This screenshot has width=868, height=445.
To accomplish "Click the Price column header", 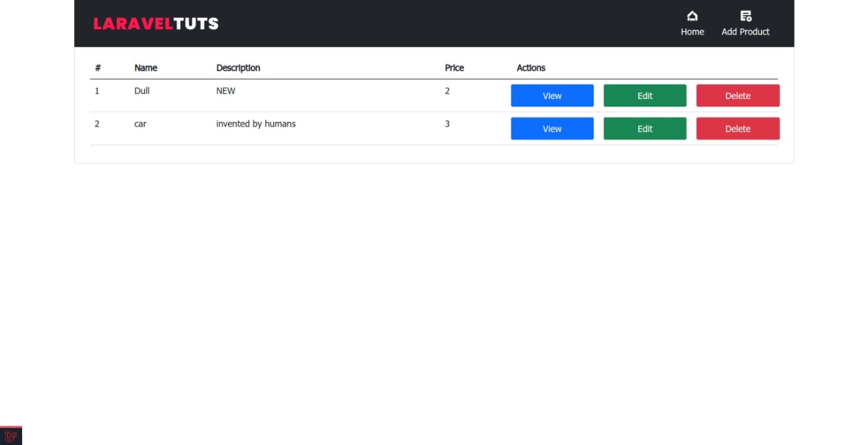I will pyautogui.click(x=454, y=68).
